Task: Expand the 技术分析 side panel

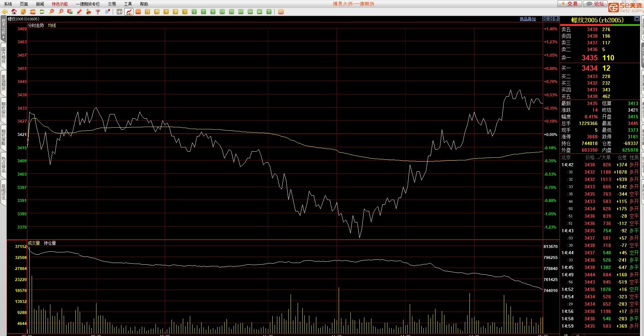Action: click(x=3, y=28)
